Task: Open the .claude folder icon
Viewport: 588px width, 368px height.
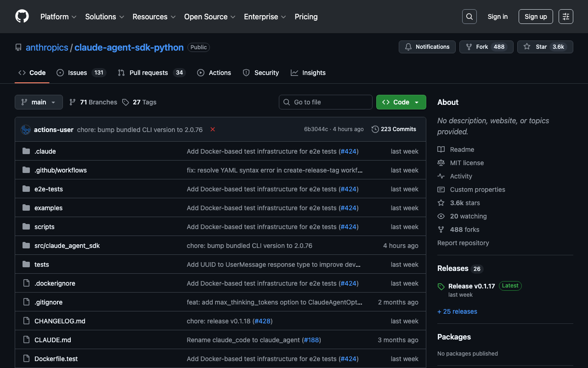Action: [x=26, y=151]
